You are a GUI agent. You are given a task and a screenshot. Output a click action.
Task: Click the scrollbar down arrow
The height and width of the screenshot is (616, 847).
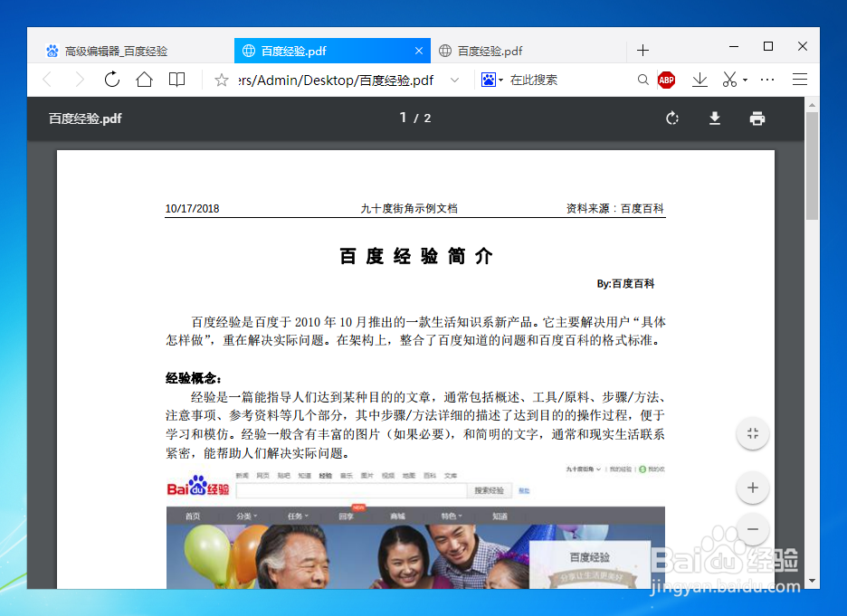tap(812, 581)
